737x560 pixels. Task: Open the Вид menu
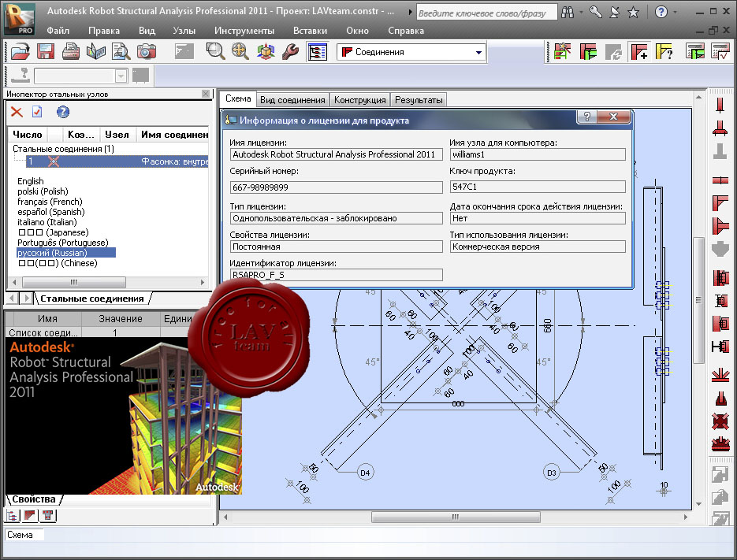tap(147, 31)
